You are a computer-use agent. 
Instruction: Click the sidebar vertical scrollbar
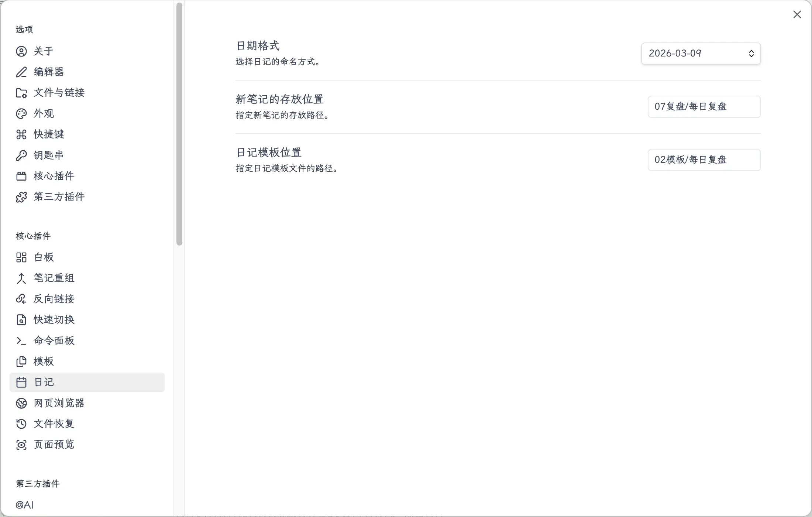(x=179, y=124)
